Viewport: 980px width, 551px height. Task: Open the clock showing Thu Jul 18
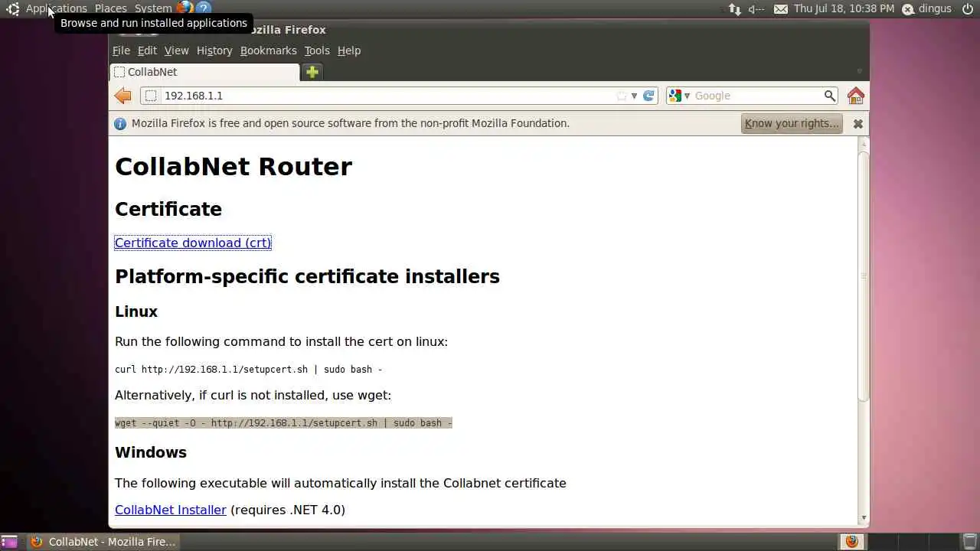click(x=844, y=8)
